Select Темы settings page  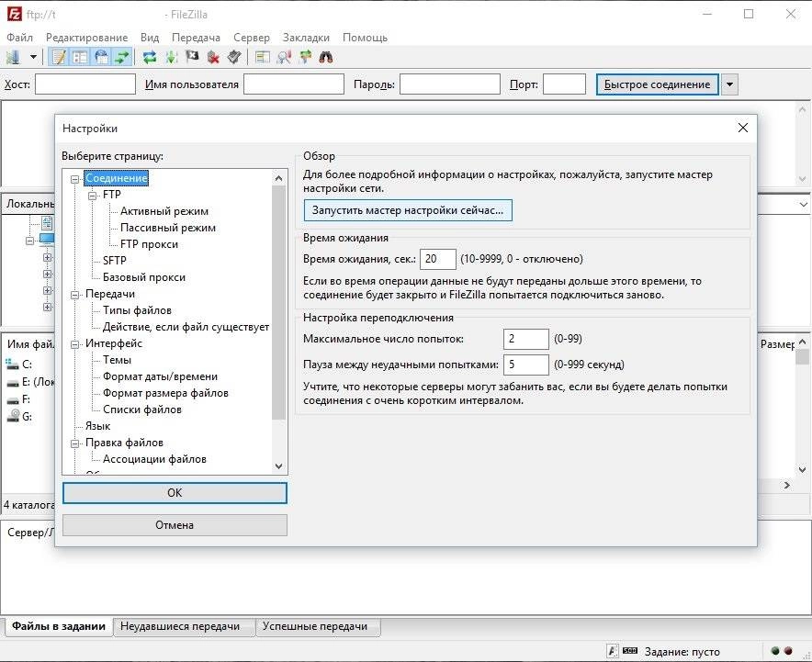117,360
